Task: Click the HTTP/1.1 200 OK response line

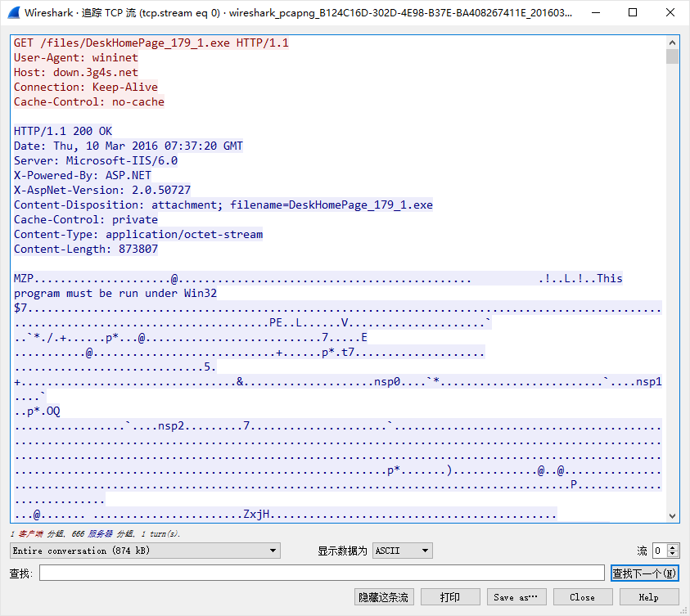Action: click(x=63, y=131)
